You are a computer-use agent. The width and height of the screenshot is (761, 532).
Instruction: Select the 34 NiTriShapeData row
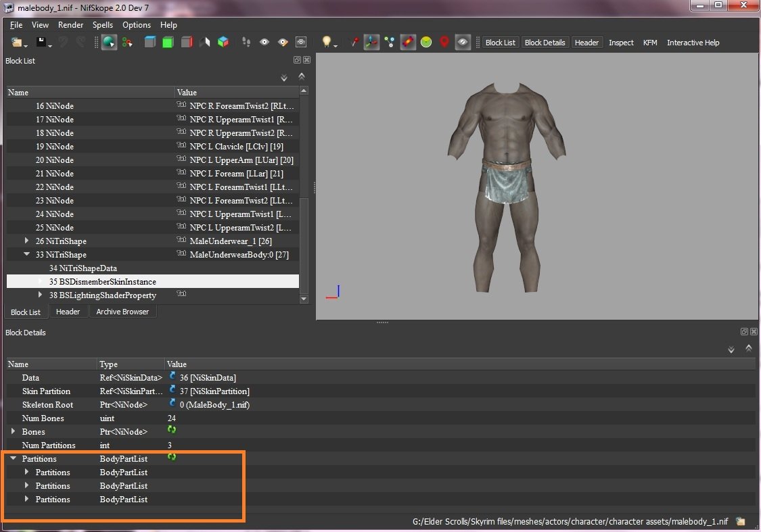[153, 268]
